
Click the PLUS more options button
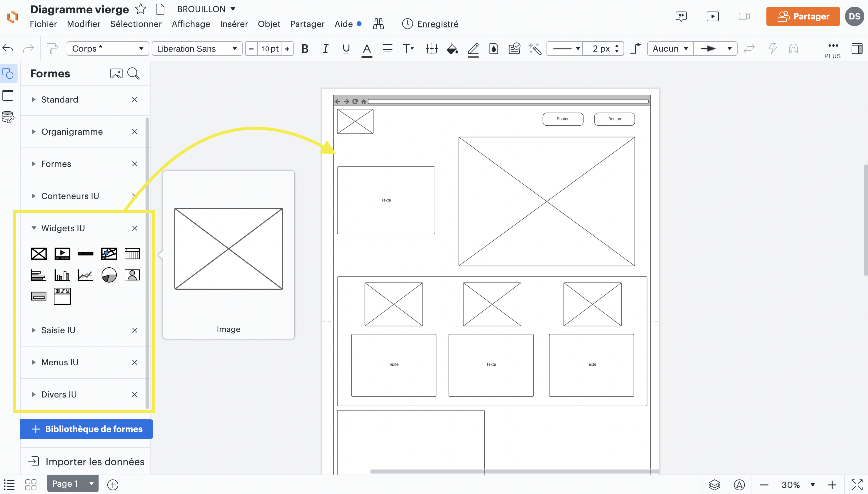(833, 50)
